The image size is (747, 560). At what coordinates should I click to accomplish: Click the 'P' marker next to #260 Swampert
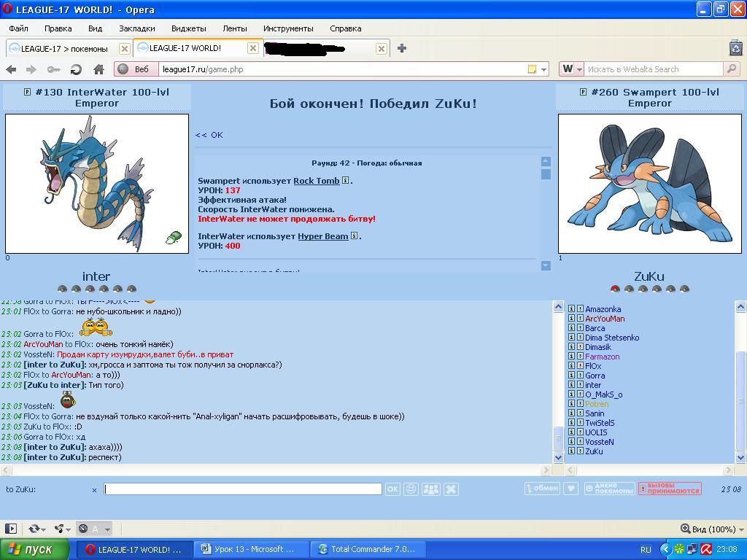tap(583, 92)
